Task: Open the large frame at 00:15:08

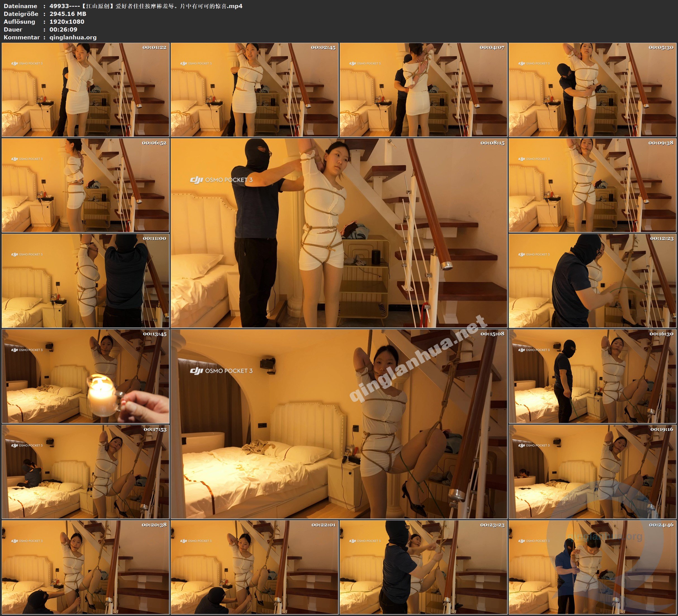Action: pyautogui.click(x=339, y=424)
